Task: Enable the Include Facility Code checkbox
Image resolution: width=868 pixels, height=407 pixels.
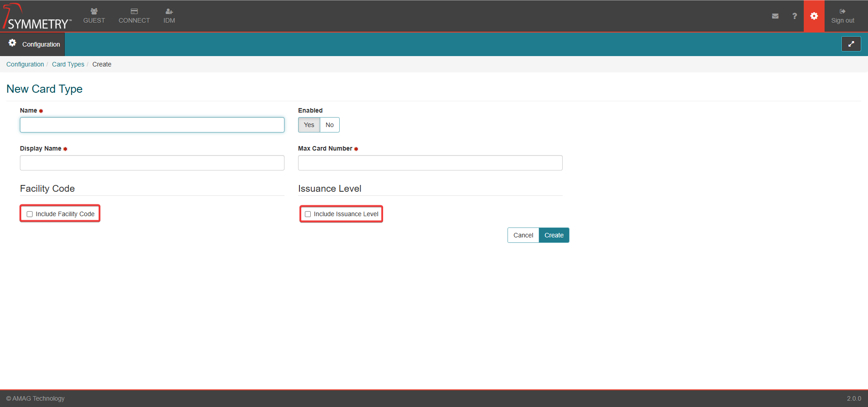Action: [x=30, y=214]
